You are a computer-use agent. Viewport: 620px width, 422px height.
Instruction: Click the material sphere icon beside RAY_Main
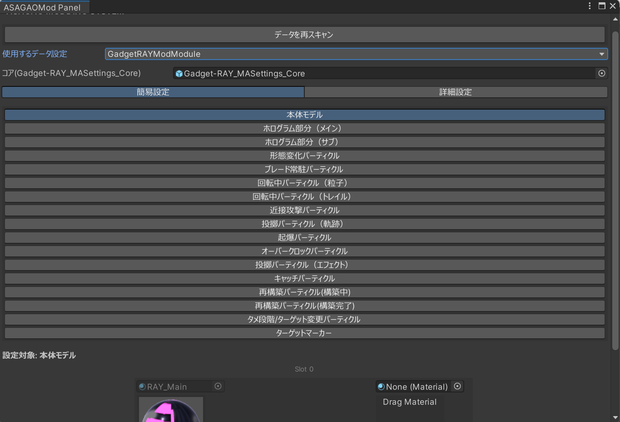click(142, 386)
